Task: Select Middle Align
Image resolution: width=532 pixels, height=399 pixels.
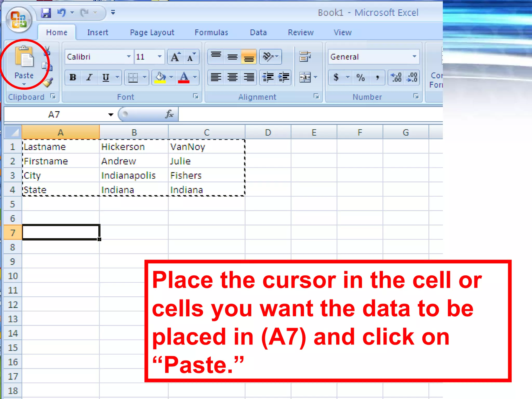Action: (x=232, y=56)
